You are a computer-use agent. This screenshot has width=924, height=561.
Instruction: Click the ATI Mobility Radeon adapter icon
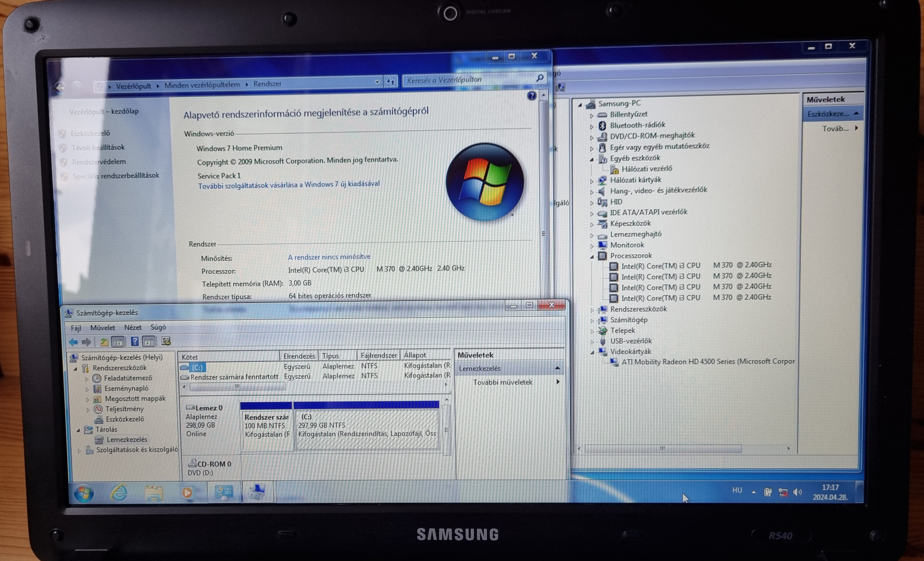(x=614, y=362)
